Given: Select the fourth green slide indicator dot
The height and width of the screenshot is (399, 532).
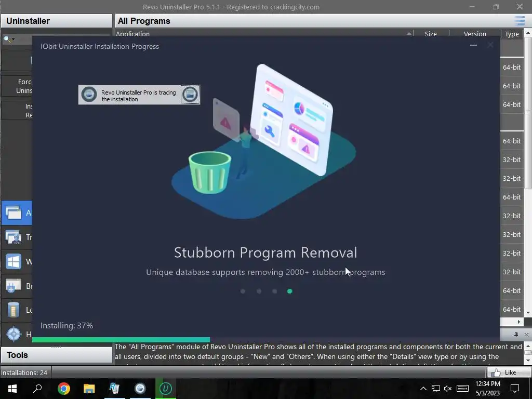Looking at the screenshot, I should click(290, 291).
